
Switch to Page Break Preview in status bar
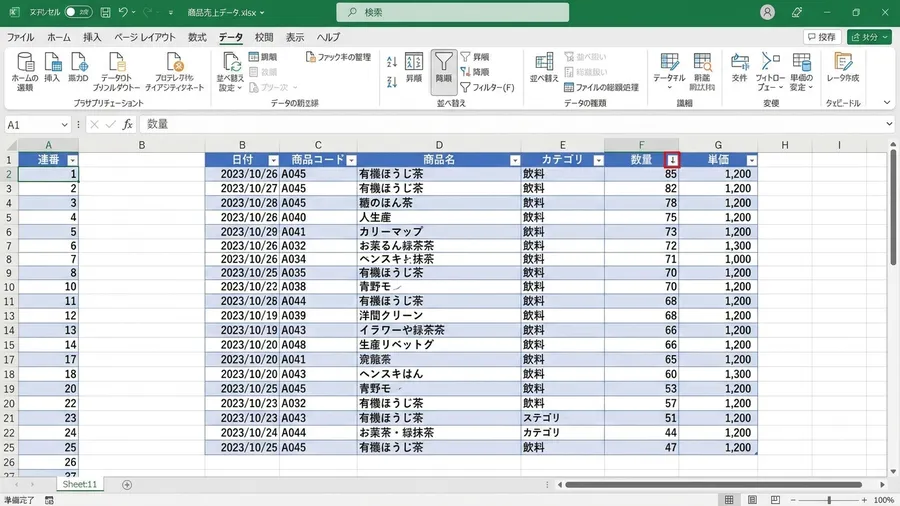pos(775,500)
